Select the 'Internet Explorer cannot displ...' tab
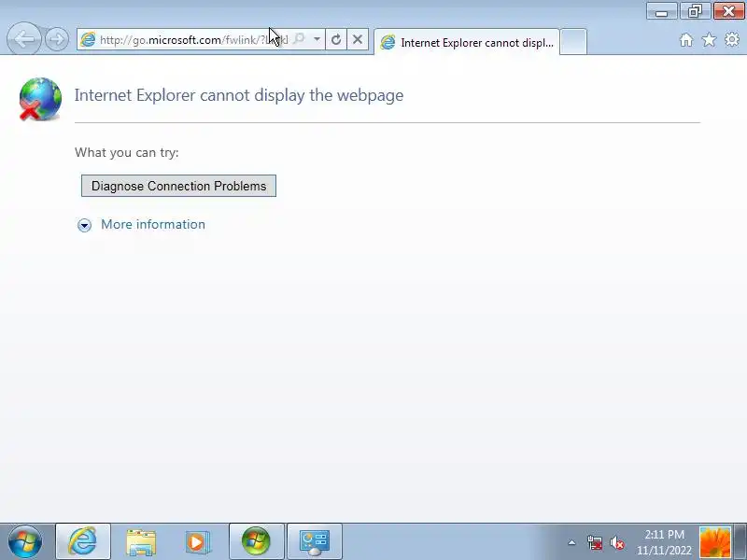The height and width of the screenshot is (560, 747). (467, 42)
